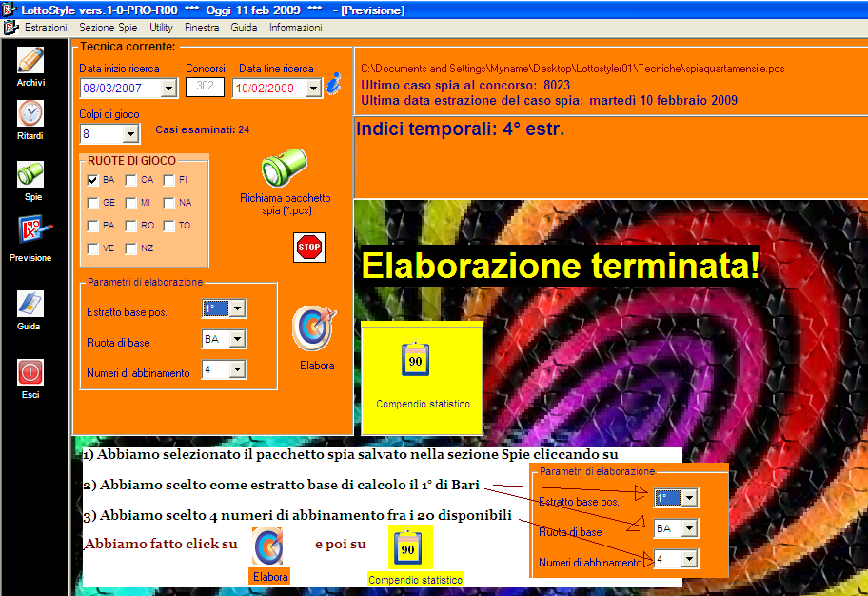Enable the NZ ruota checkbox
This screenshot has height=596, width=868.
[130, 248]
